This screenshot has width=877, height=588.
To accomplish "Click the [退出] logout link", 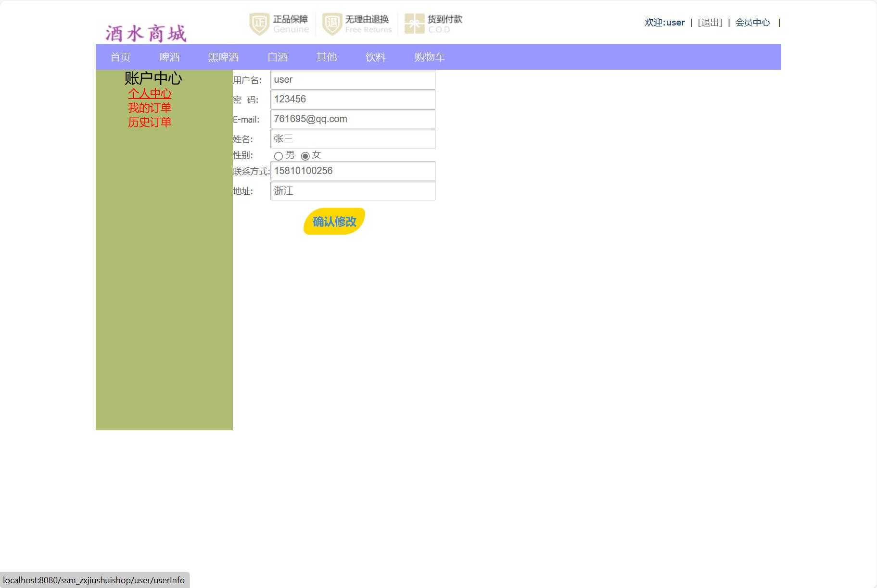I will pyautogui.click(x=710, y=22).
